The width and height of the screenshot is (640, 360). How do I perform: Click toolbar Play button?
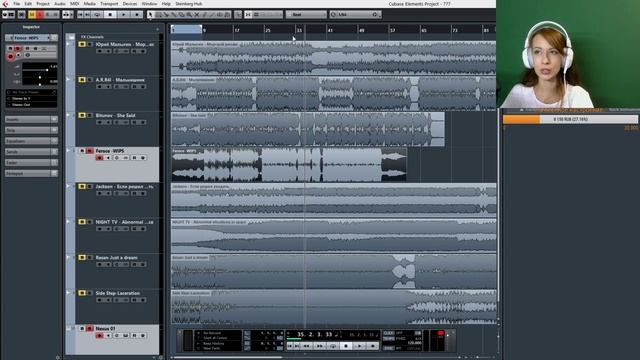point(124,15)
